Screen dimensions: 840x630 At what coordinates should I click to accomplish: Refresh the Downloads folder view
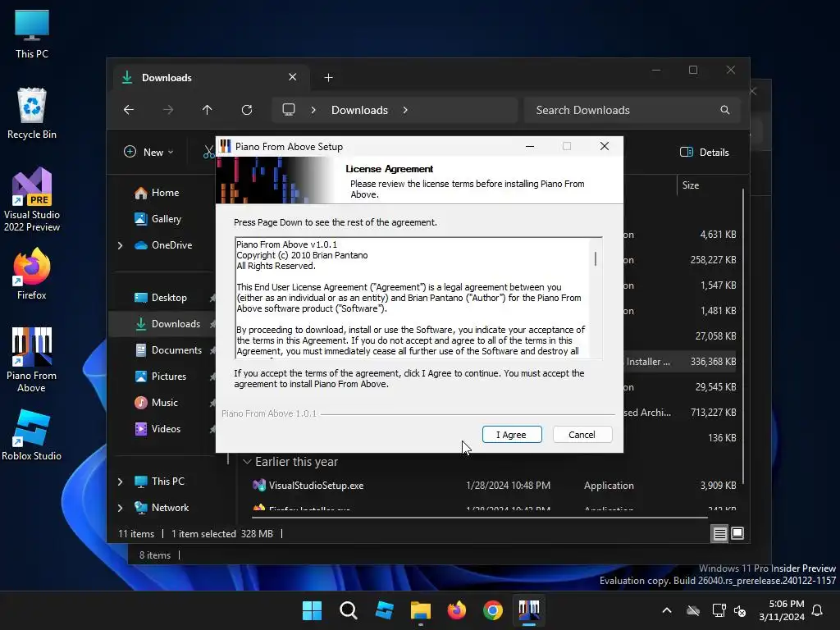point(247,110)
